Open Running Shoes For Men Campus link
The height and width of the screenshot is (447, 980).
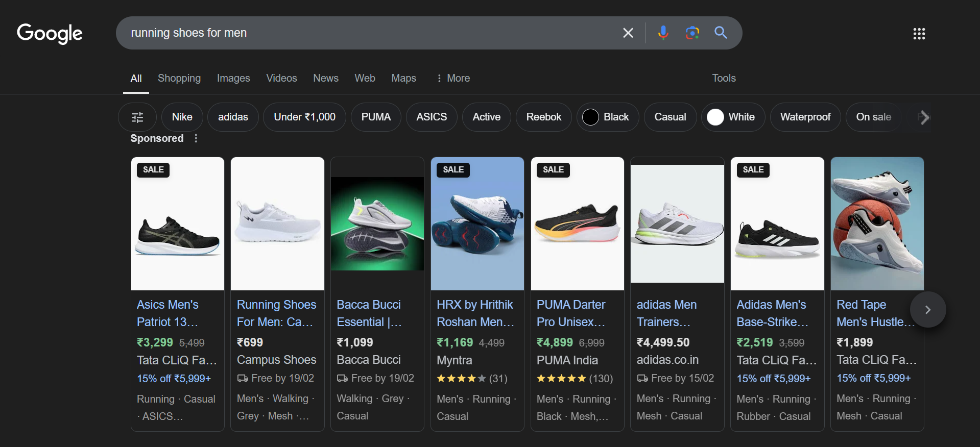[x=276, y=313]
